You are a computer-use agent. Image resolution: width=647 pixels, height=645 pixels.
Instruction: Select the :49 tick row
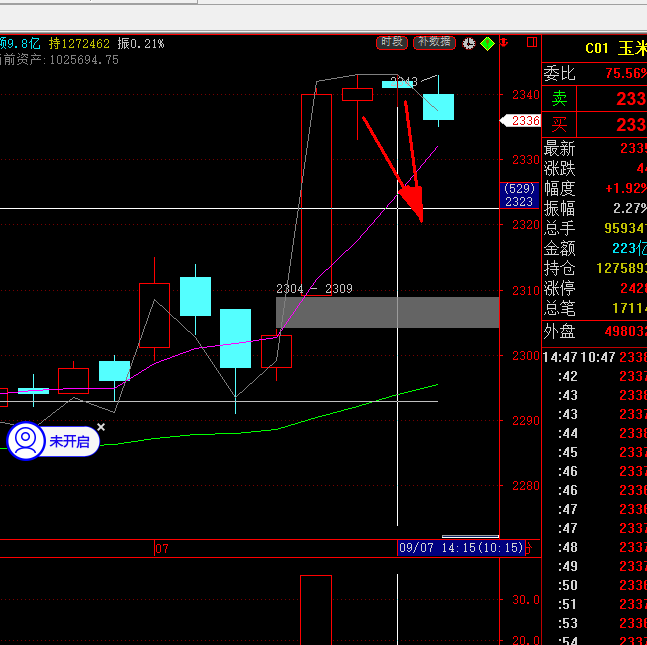[x=595, y=566]
